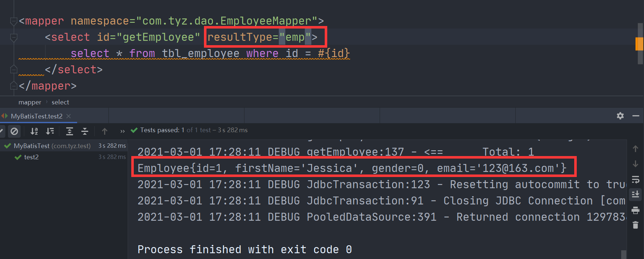The height and width of the screenshot is (259, 644).
Task: Print console output icon
Action: click(x=635, y=210)
